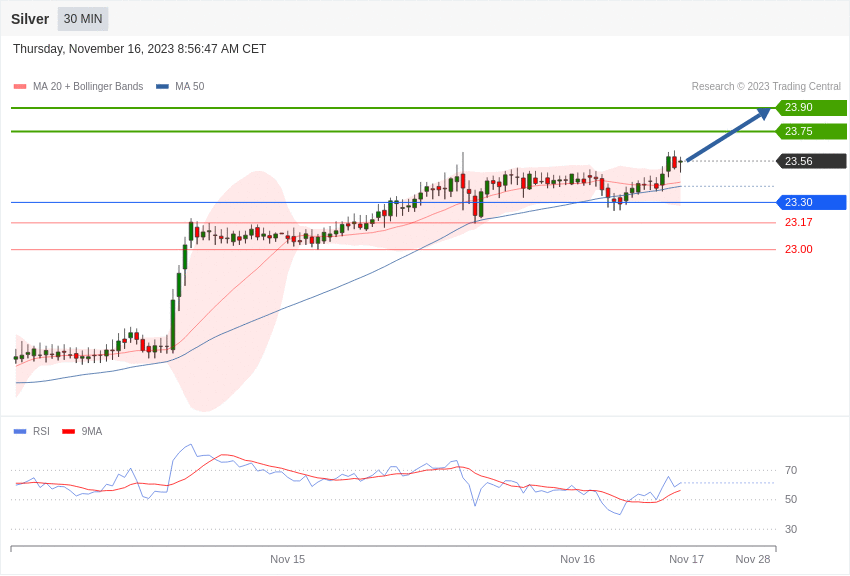This screenshot has width=850, height=576.
Task: Click the red MA 20 legend swatch
Action: [x=20, y=87]
